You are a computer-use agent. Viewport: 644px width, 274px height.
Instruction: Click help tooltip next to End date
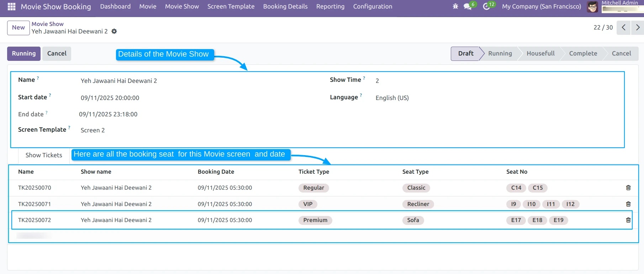(x=46, y=112)
